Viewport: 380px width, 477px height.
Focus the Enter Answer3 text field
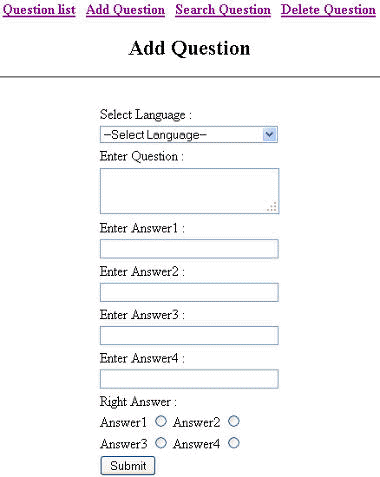pyautogui.click(x=189, y=335)
